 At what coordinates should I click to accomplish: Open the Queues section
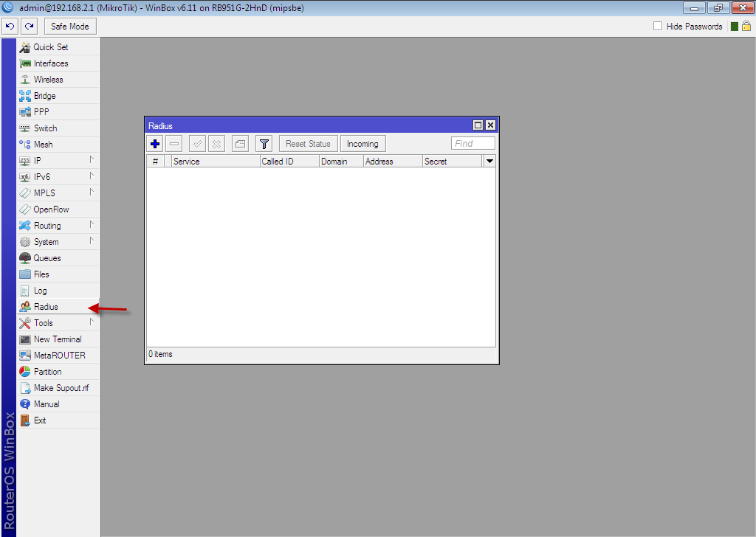tap(58, 258)
